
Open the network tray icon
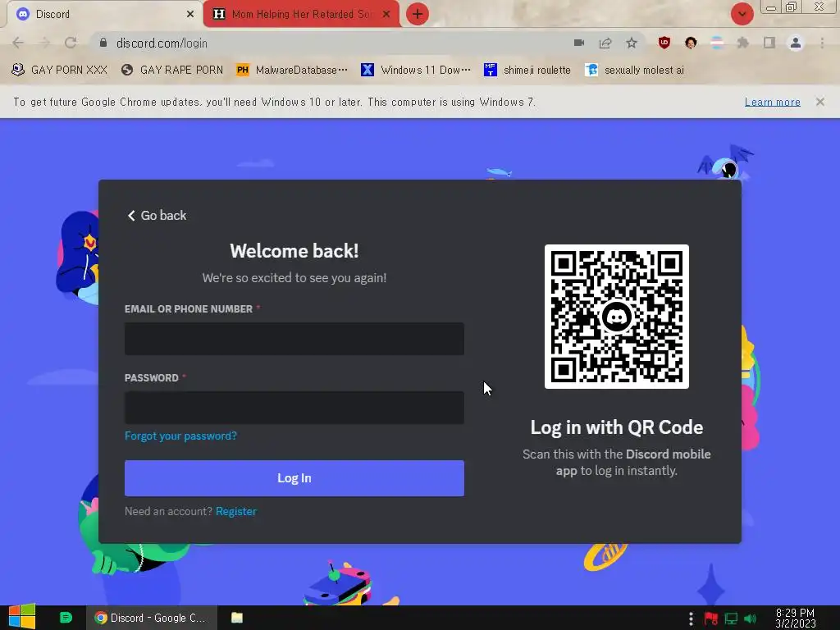coord(731,619)
